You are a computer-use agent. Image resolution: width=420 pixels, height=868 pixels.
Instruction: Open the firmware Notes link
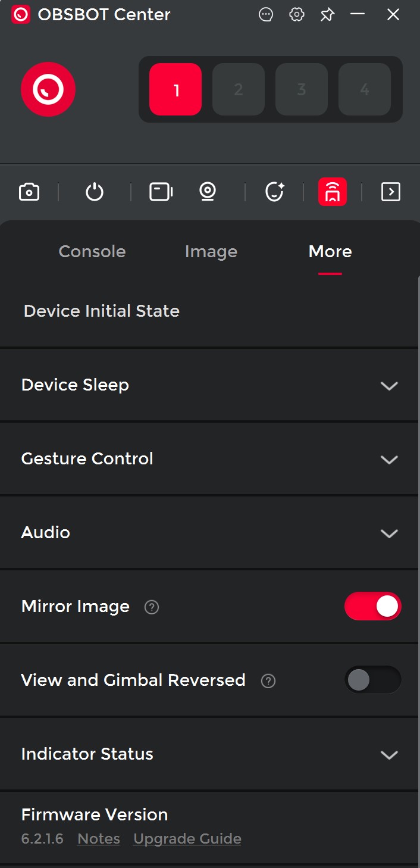point(99,839)
